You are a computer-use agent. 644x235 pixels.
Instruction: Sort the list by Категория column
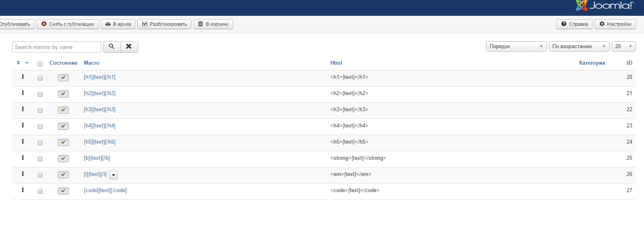(592, 63)
